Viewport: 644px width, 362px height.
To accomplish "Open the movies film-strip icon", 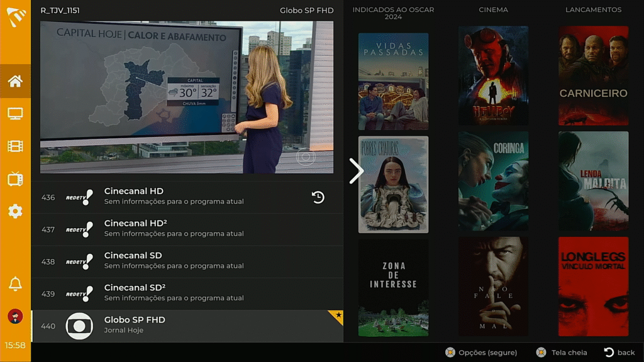I will point(15,146).
